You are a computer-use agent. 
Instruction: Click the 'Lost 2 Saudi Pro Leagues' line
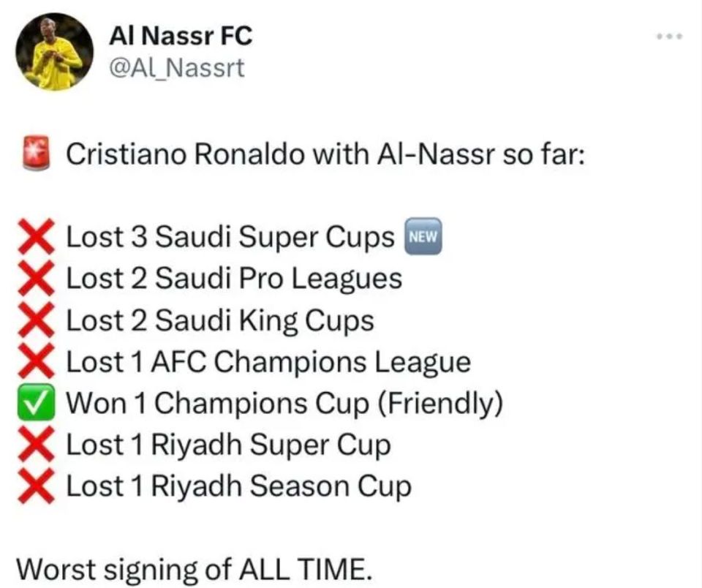click(x=234, y=279)
